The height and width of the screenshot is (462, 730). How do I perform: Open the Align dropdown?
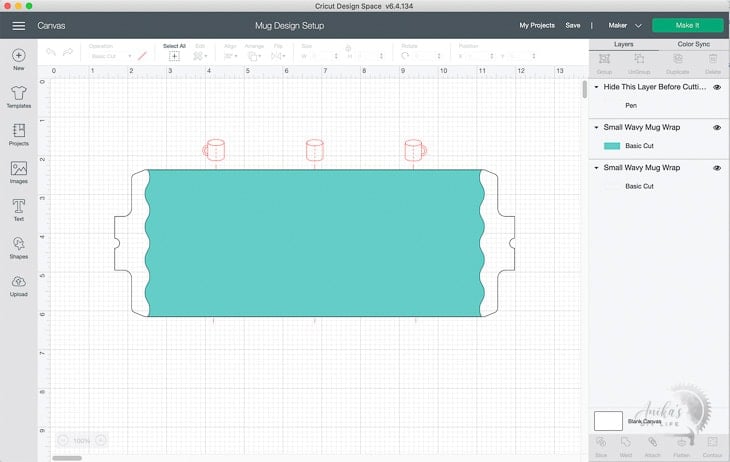click(230, 56)
